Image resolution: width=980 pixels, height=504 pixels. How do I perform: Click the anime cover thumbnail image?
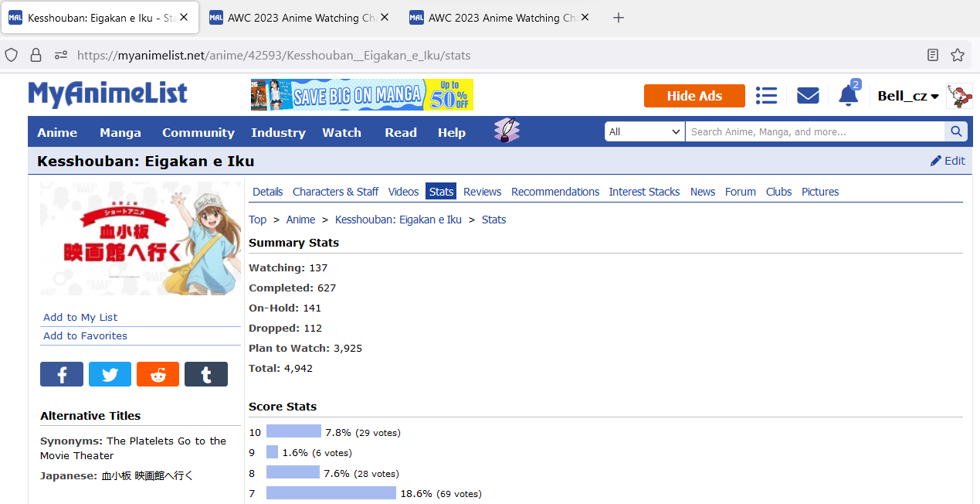tap(140, 238)
